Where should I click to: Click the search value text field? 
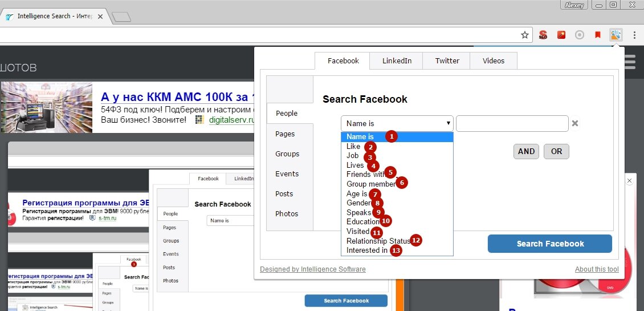(512, 123)
